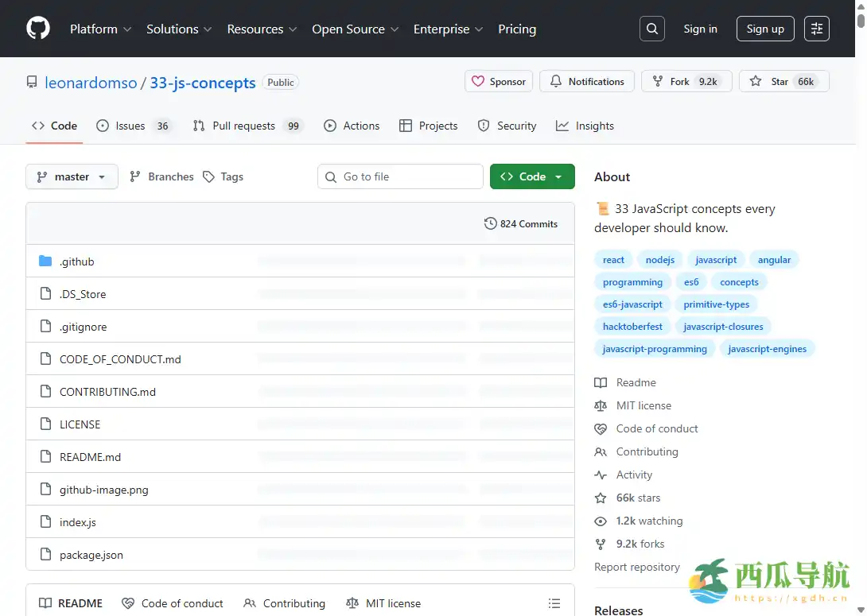867x616 pixels.
Task: Toggle Notifications bell for this repo
Action: point(587,81)
